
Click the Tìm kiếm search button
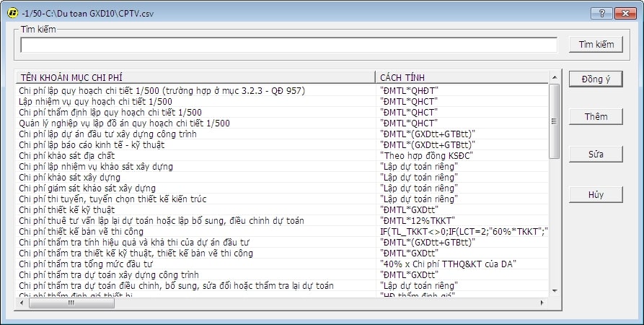pos(596,45)
